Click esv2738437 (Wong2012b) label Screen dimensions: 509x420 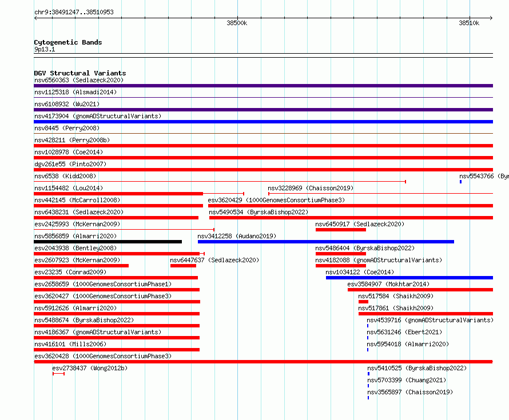90,368
